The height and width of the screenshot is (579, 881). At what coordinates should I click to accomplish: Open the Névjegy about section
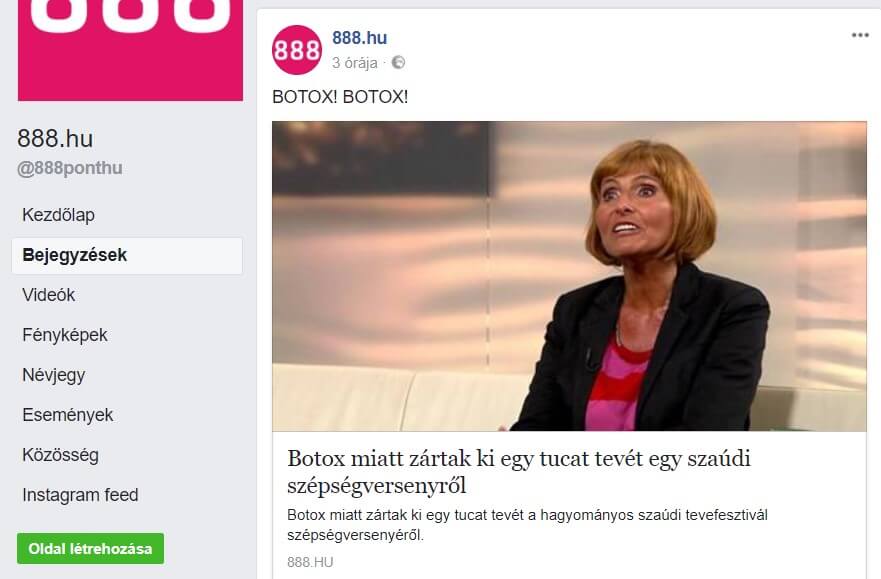click(x=54, y=375)
